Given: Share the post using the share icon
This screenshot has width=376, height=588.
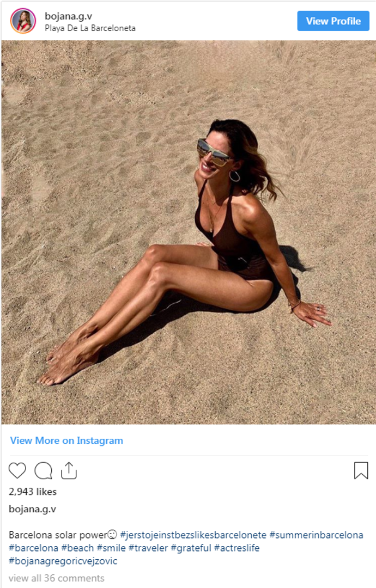Looking at the screenshot, I should pos(69,470).
